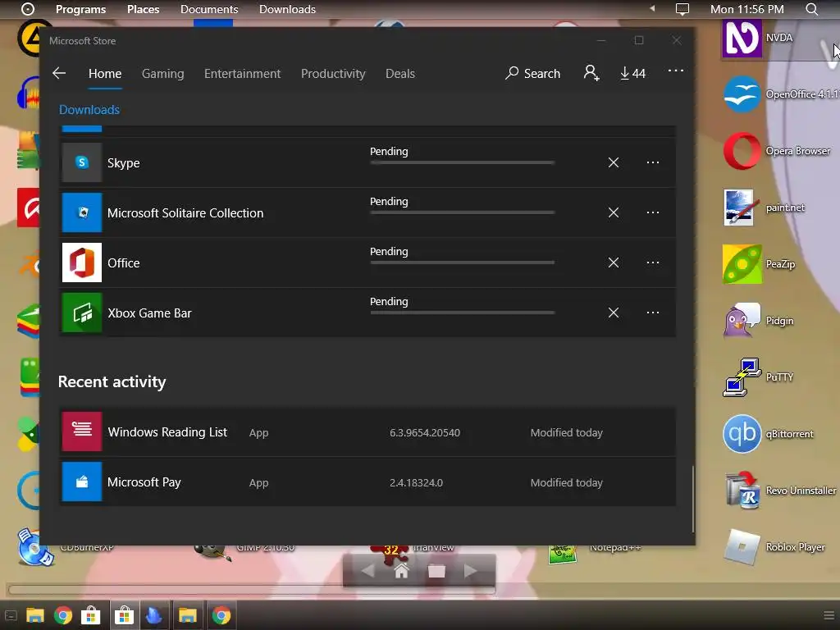Click the Store window's vertical scrollbar
The width and height of the screenshot is (840, 630).
click(692, 498)
